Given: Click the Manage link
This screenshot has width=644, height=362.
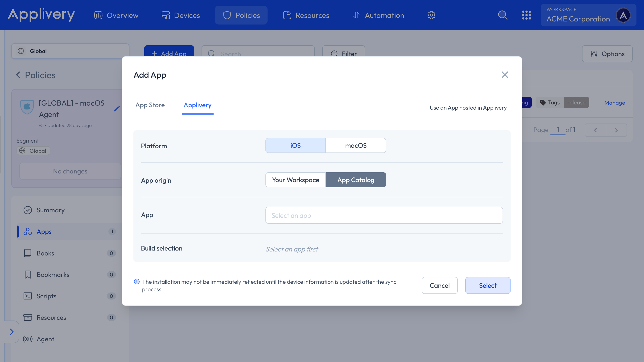Looking at the screenshot, I should click(615, 103).
